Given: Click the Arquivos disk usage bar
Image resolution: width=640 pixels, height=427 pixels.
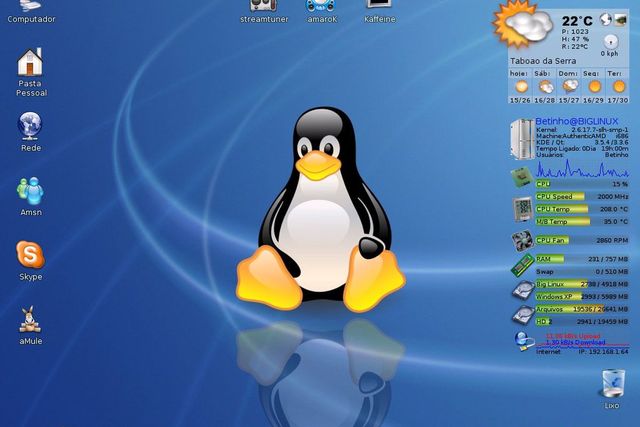Looking at the screenshot, I should 582,309.
